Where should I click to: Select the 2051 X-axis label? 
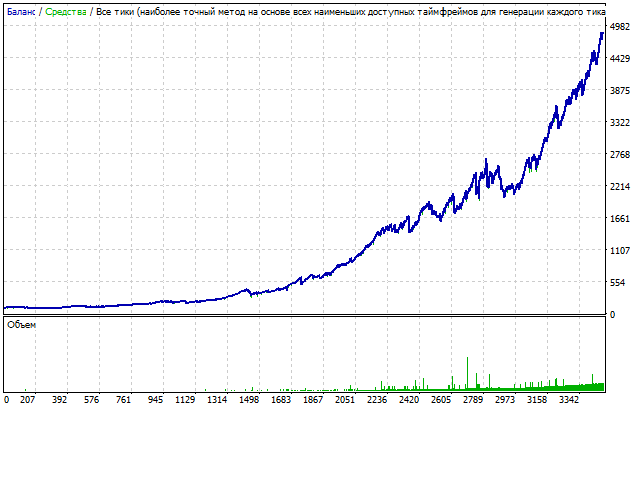click(345, 399)
